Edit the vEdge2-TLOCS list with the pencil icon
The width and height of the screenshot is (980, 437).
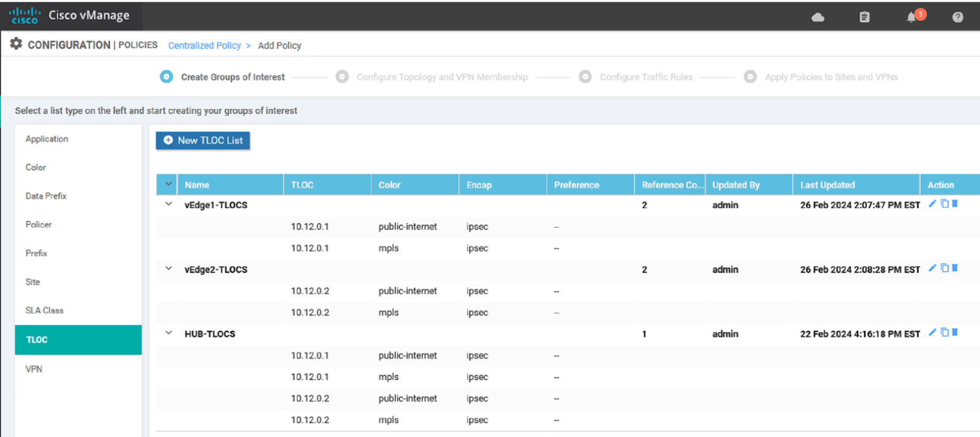click(x=932, y=268)
